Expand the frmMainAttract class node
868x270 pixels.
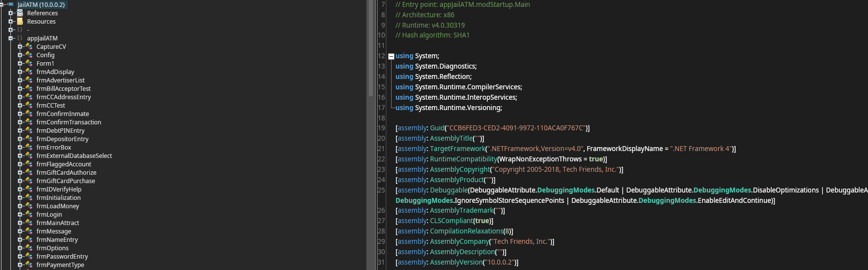click(x=20, y=223)
